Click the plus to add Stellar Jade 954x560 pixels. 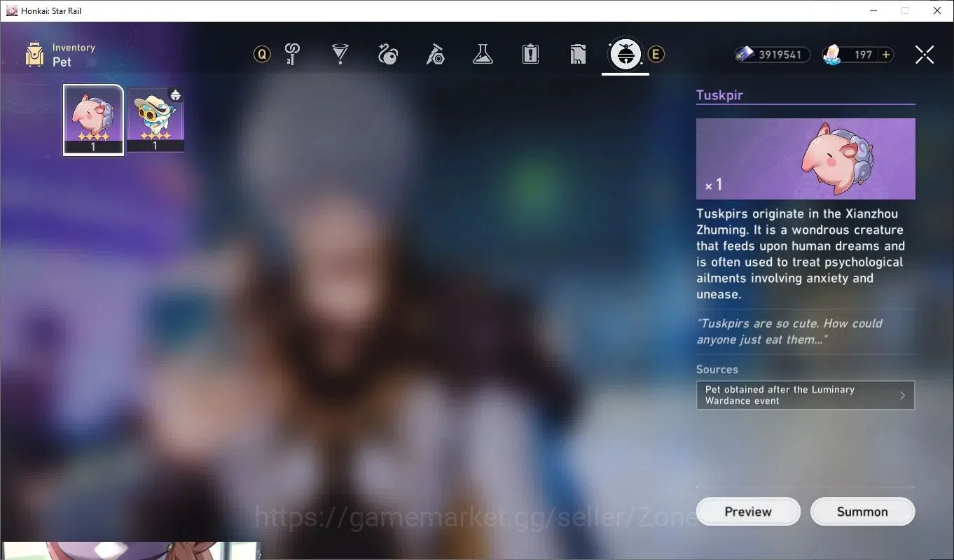[886, 55]
